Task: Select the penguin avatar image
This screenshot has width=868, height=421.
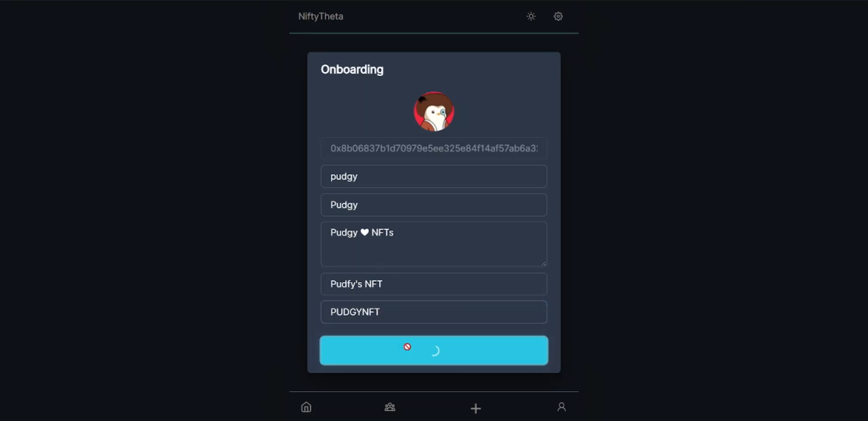Action: (x=434, y=112)
